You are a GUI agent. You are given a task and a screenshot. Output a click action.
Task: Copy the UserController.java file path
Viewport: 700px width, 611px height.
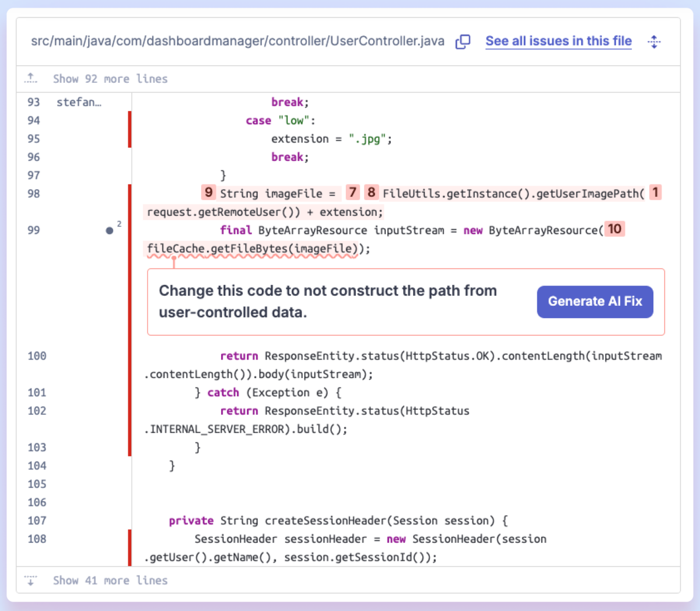click(461, 41)
